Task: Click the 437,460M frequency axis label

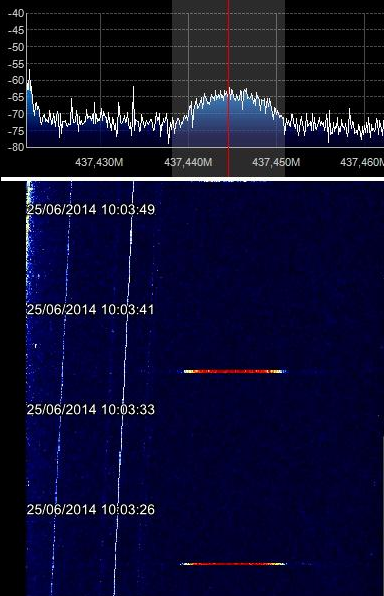Action: [362, 162]
